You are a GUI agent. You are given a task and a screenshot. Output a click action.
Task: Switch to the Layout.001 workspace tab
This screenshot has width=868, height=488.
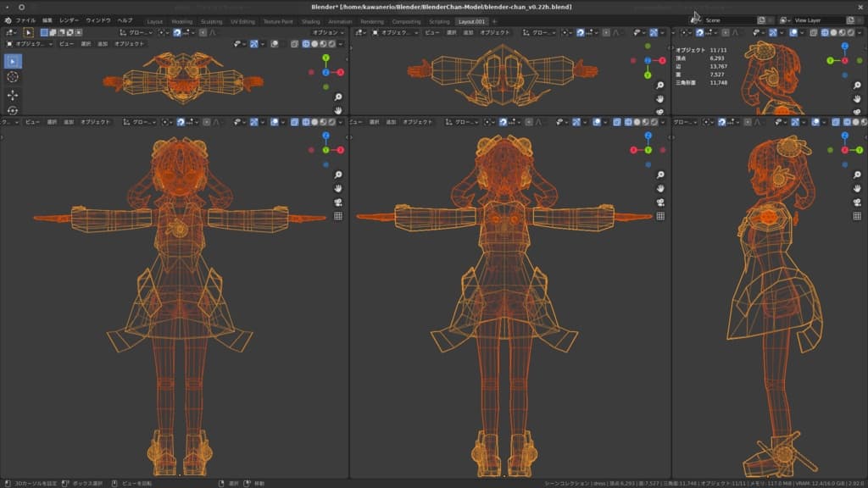click(473, 21)
